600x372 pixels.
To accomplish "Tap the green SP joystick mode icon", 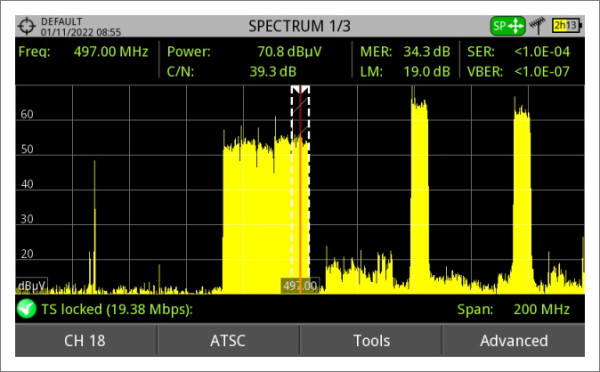I will (508, 26).
